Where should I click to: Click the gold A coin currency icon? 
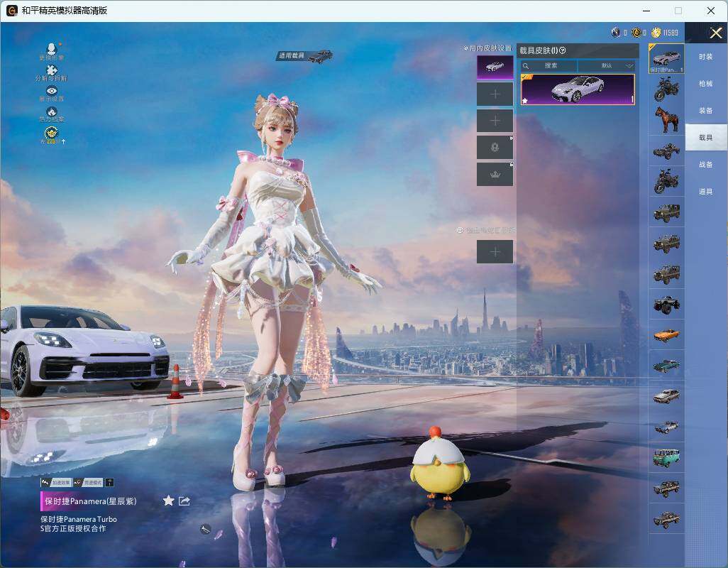coord(636,33)
